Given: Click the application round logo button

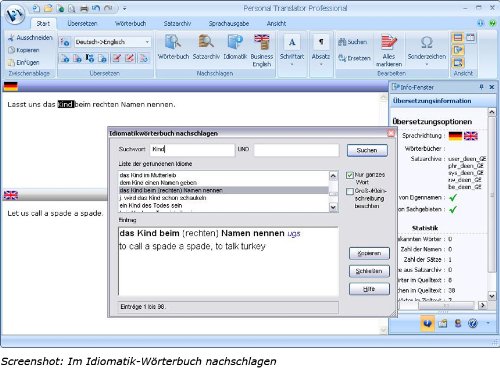Looking at the screenshot, I should [15, 14].
